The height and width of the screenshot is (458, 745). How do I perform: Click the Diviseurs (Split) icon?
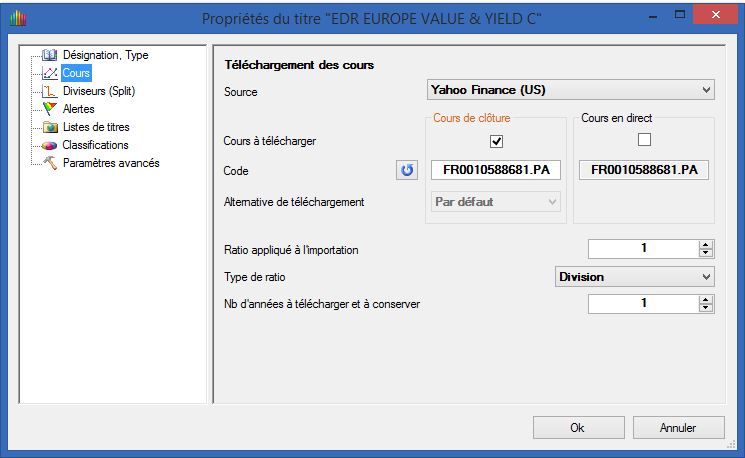[x=50, y=91]
